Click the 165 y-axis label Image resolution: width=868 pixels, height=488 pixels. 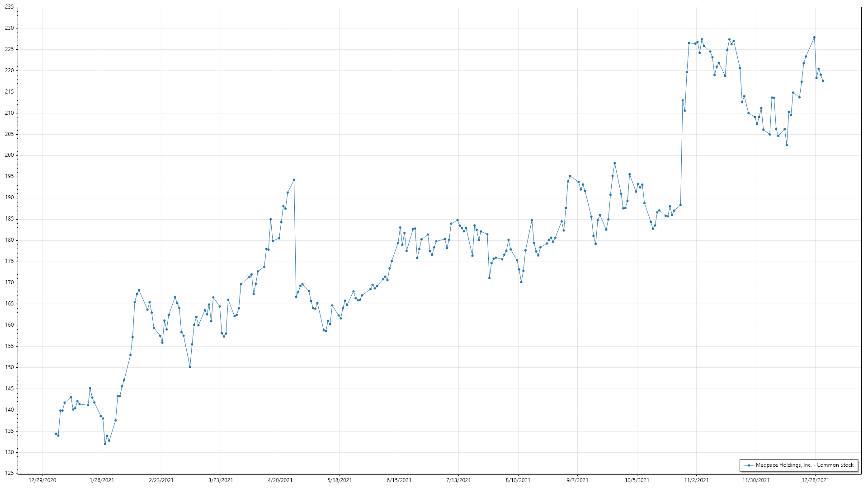9,304
